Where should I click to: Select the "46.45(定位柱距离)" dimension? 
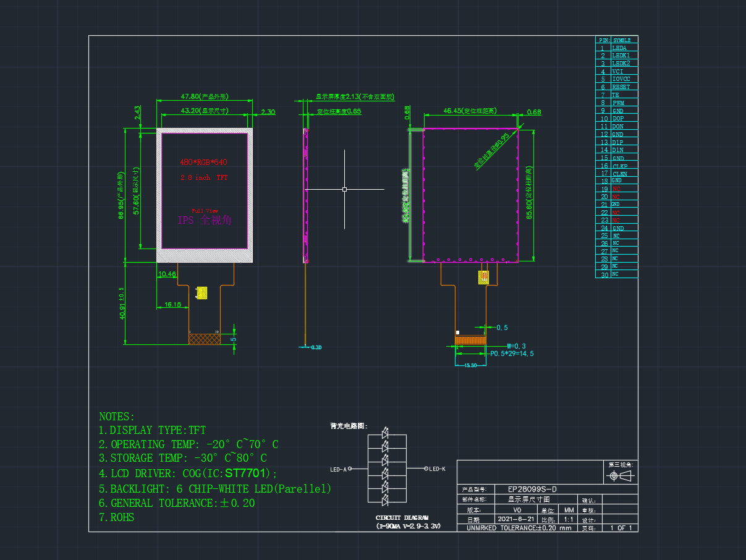470,111
